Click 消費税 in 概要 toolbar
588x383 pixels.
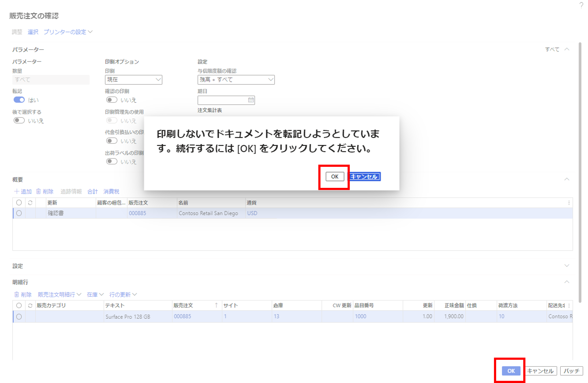click(111, 192)
